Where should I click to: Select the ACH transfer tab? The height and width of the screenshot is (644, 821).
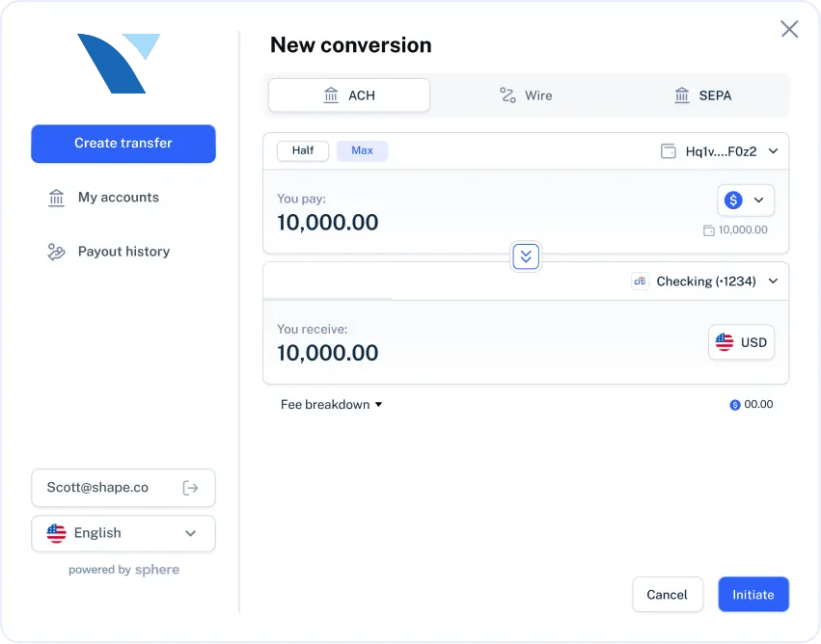(349, 95)
